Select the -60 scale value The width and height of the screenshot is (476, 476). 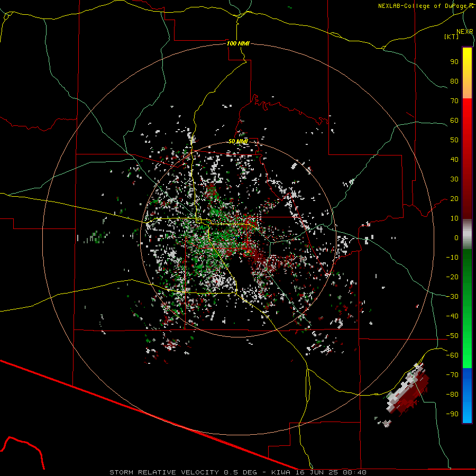click(452, 355)
